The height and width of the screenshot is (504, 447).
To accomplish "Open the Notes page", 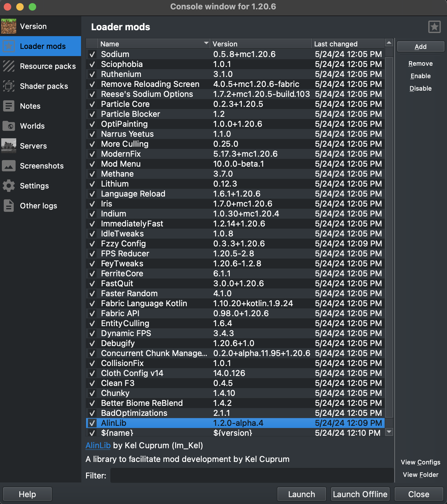I will pos(41,106).
